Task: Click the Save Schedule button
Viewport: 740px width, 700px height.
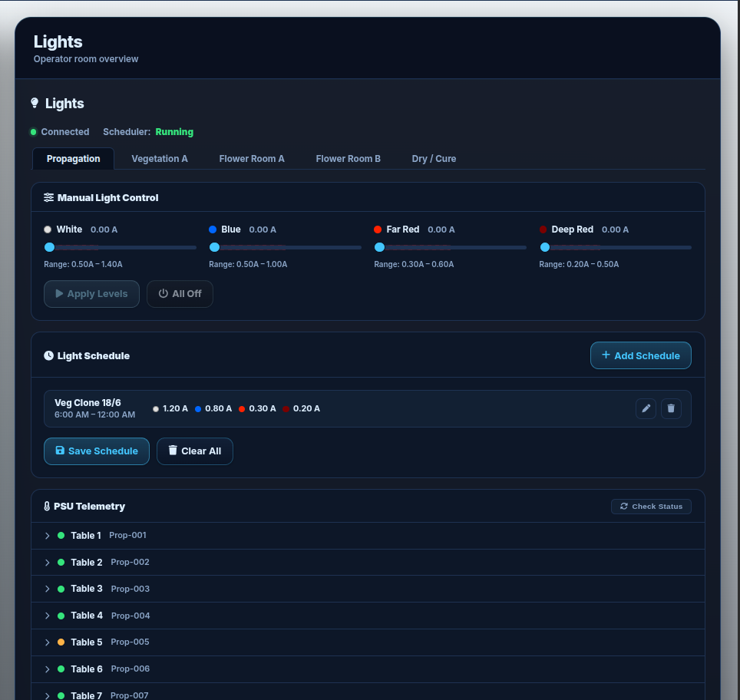Action: coord(97,451)
